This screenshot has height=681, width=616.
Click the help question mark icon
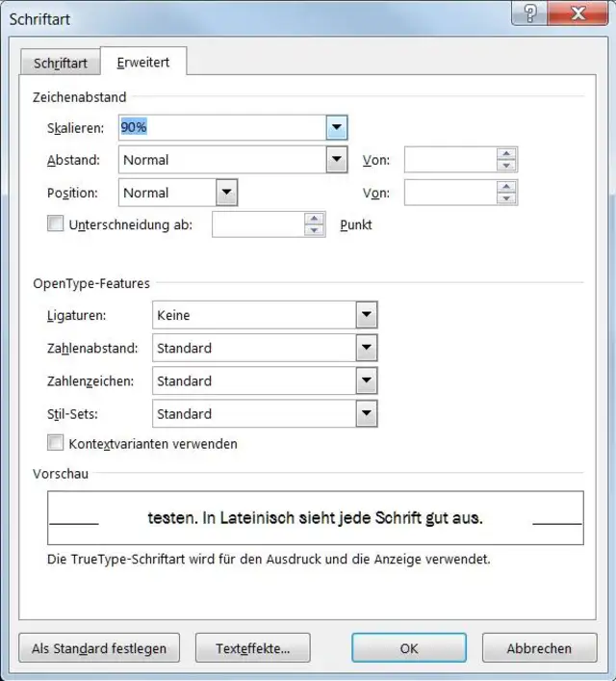(x=529, y=13)
